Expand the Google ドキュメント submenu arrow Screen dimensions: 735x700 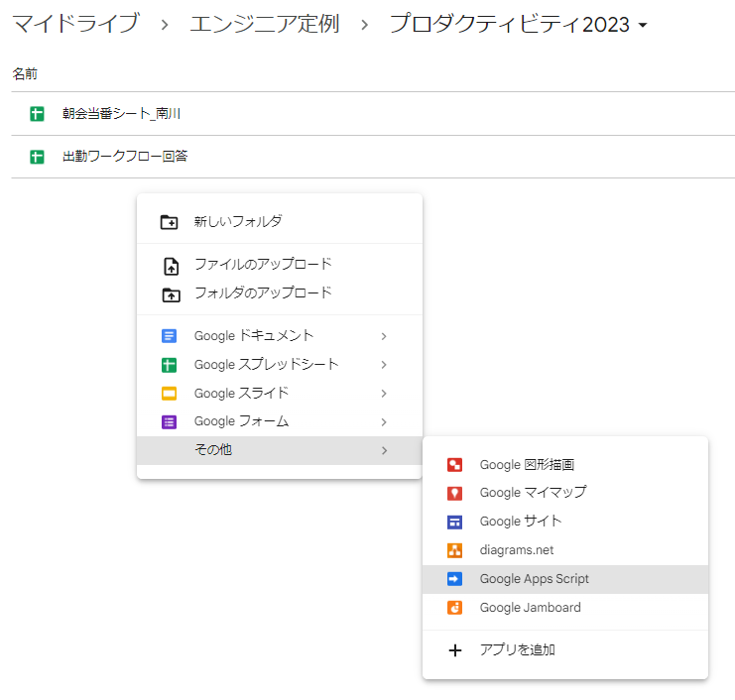(384, 336)
